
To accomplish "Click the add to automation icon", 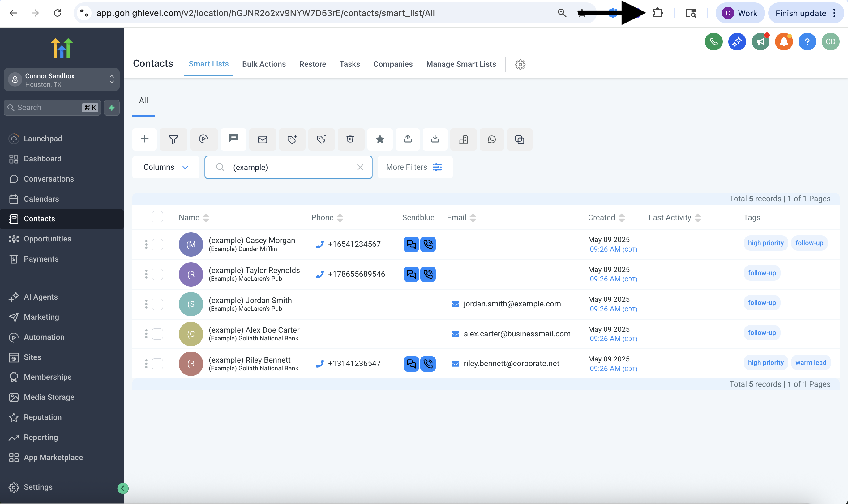I will pos(203,139).
